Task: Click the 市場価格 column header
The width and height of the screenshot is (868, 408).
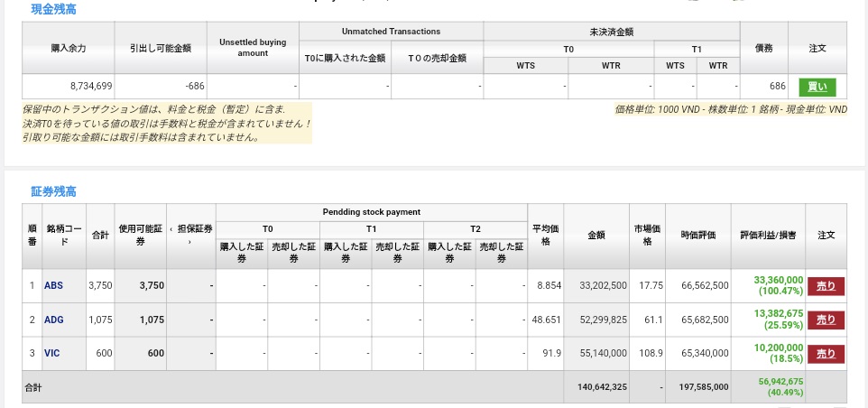Action: point(647,236)
